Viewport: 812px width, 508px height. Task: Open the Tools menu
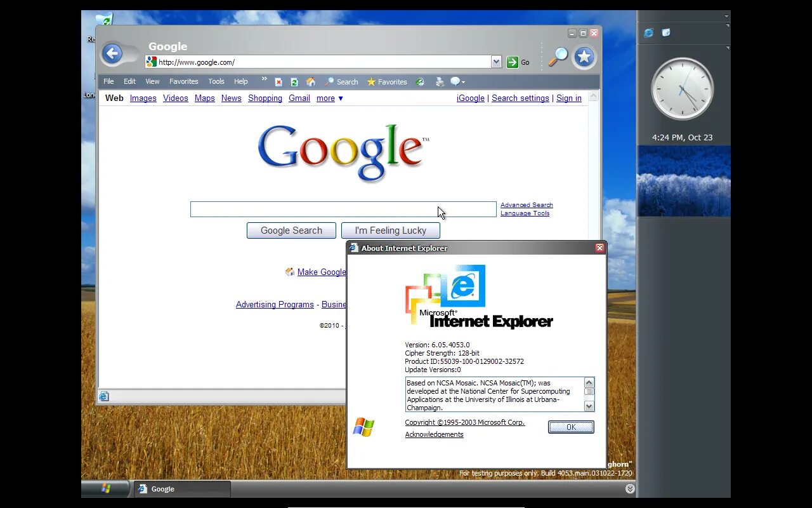(x=216, y=82)
